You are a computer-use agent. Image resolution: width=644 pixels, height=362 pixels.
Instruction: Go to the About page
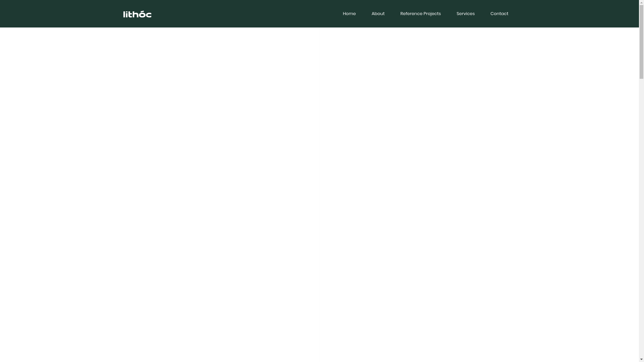[378, 14]
